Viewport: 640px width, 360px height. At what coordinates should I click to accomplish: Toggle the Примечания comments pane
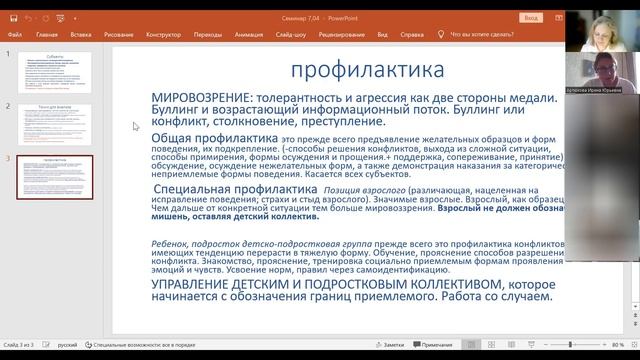tap(433, 345)
